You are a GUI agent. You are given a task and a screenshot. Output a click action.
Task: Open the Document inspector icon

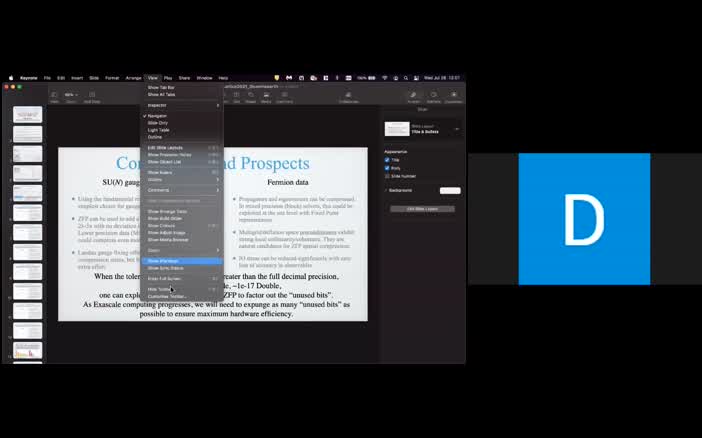pos(454,95)
